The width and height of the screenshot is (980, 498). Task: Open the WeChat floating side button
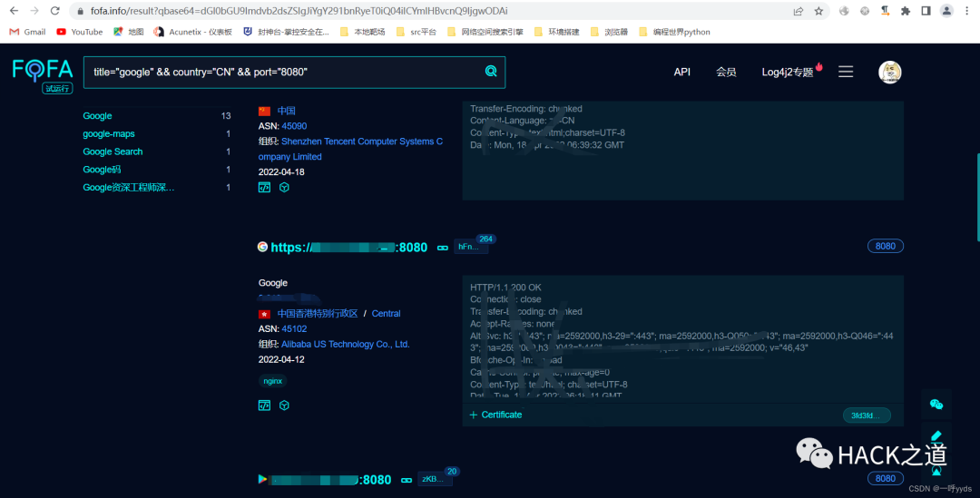[x=936, y=405]
